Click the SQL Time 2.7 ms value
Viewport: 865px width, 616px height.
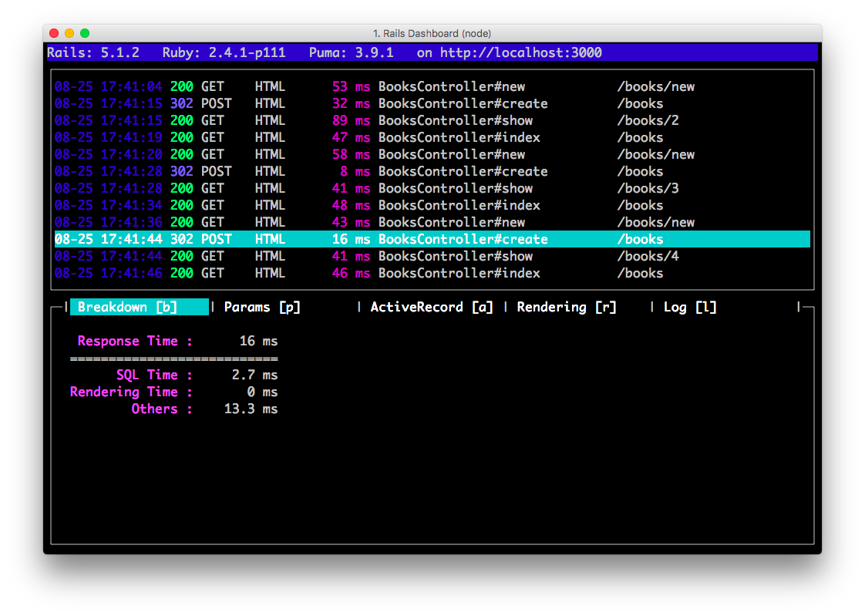pos(254,375)
